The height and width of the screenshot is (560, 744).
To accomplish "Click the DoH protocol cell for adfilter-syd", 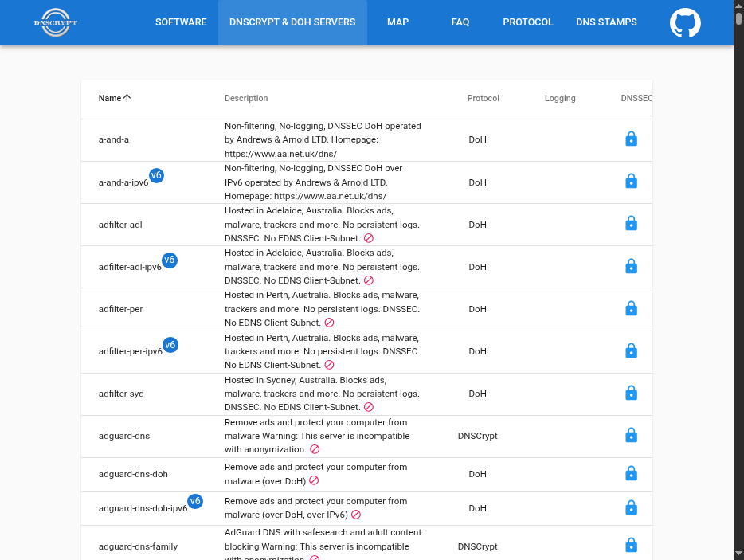I will point(477,394).
